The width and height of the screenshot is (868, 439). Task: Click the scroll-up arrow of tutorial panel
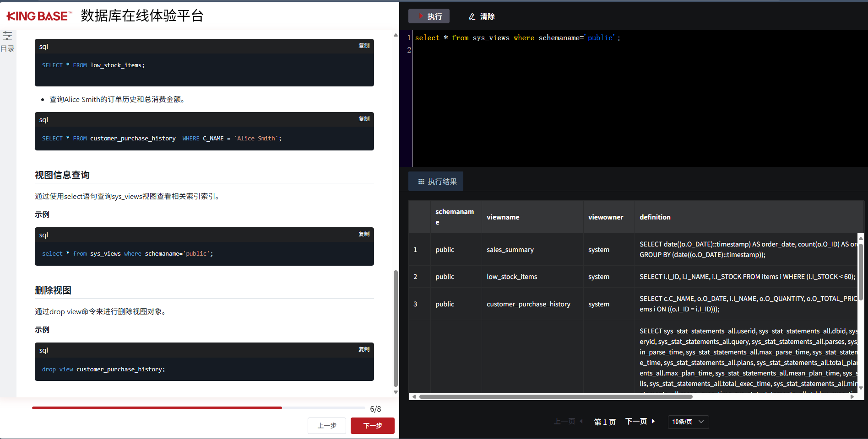[x=396, y=35]
